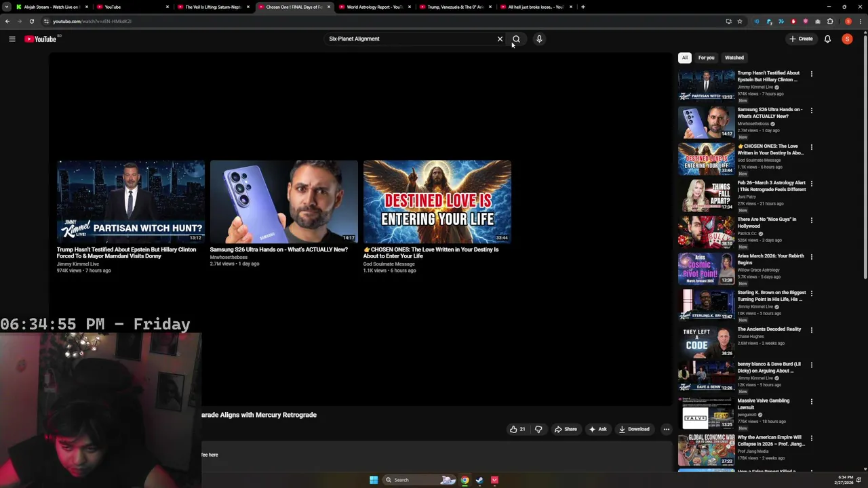
Task: Open a new browser tab
Action: click(583, 7)
